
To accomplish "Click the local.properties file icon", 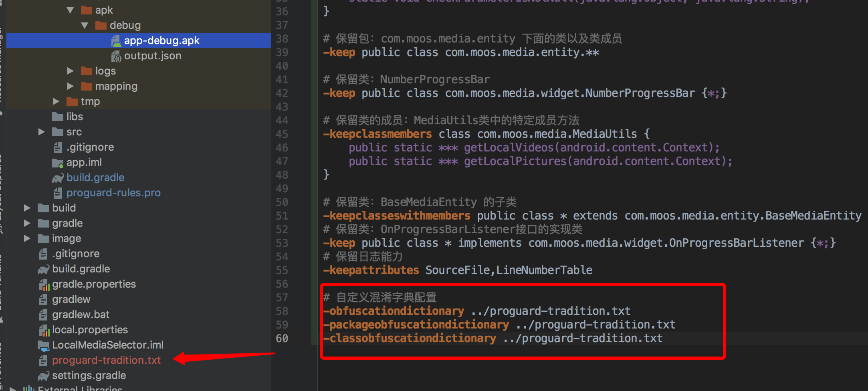I will pyautogui.click(x=44, y=330).
